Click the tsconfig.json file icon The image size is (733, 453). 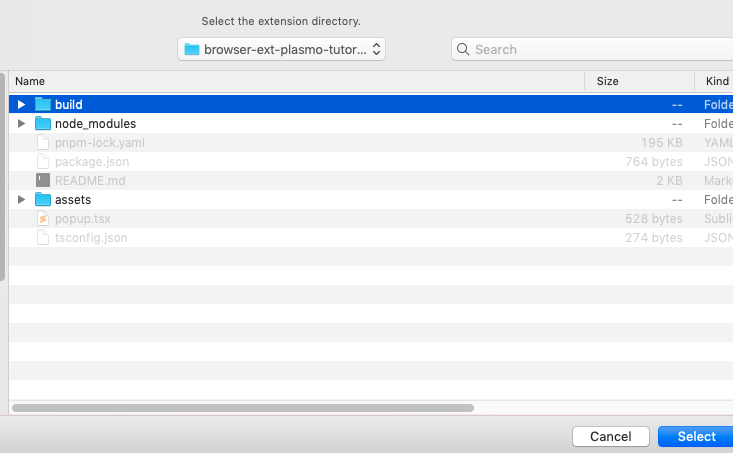click(x=43, y=237)
